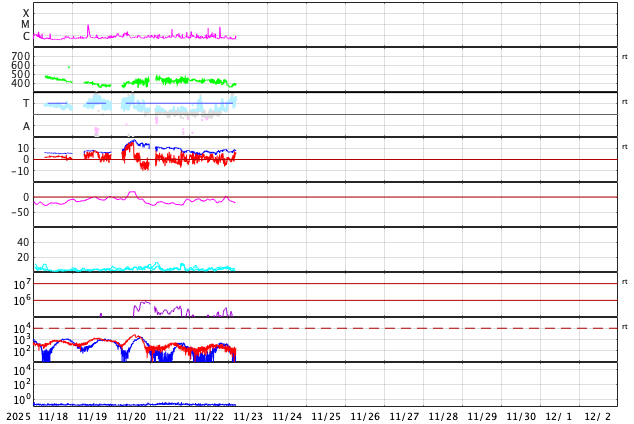Click the -50 axis label
This screenshot has width=634, height=424.
(20, 212)
